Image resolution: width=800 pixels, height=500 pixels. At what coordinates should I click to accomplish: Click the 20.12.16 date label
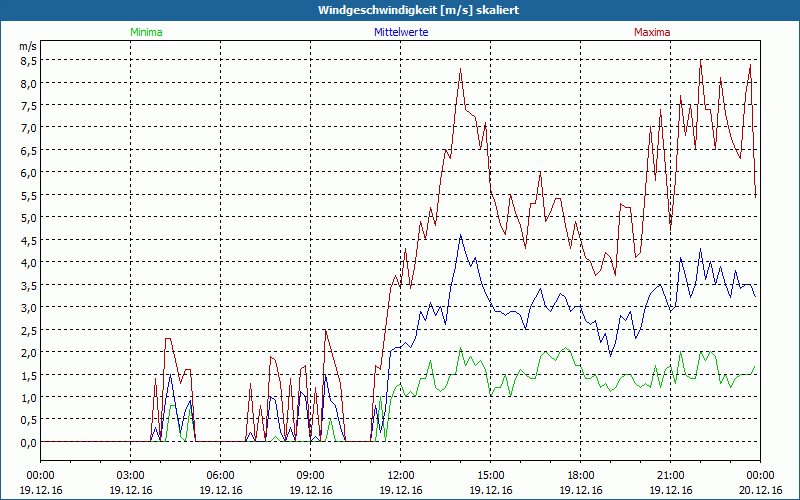[x=761, y=490]
